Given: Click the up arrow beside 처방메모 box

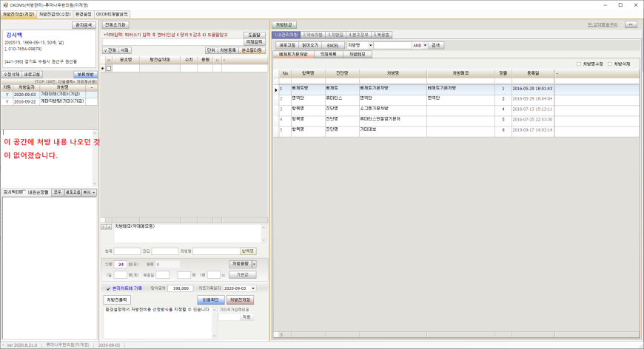Looking at the screenshot, I should tap(104, 227).
